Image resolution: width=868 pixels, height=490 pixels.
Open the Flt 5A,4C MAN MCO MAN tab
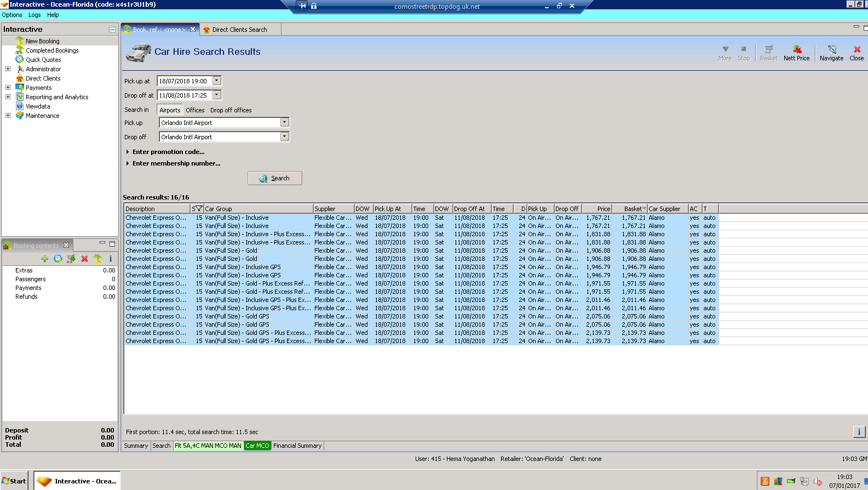pyautogui.click(x=208, y=446)
